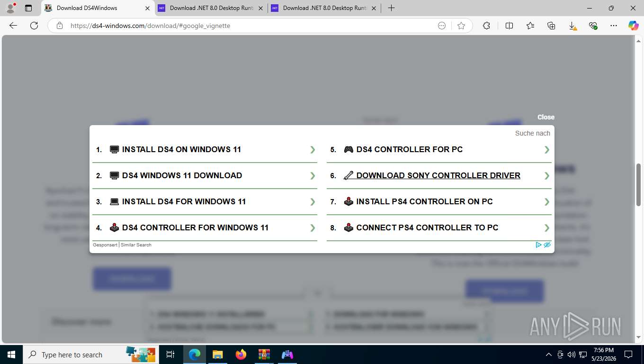Close the Download DS4Windows tab
This screenshot has width=644, height=364.
pos(147,8)
